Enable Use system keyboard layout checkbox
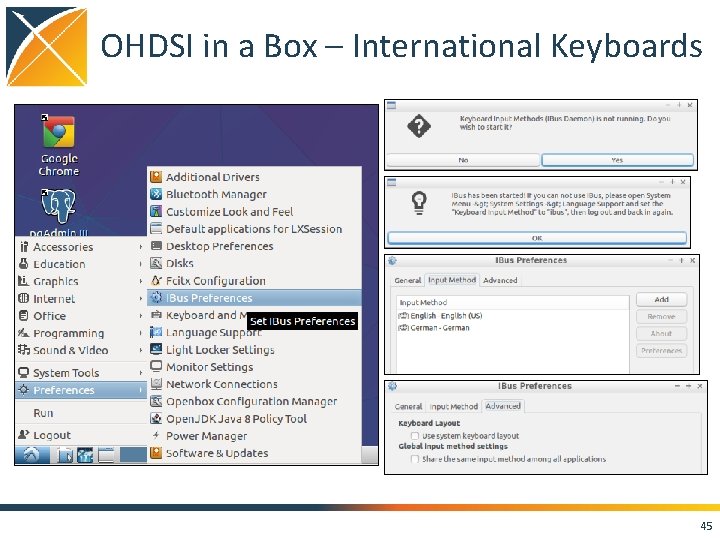The width and height of the screenshot is (720, 540). (415, 435)
